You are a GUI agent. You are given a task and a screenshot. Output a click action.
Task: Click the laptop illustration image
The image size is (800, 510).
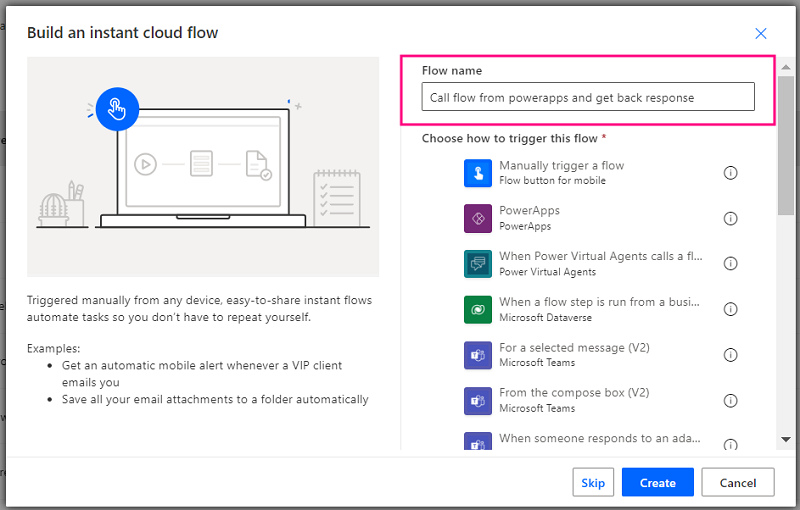click(x=203, y=167)
